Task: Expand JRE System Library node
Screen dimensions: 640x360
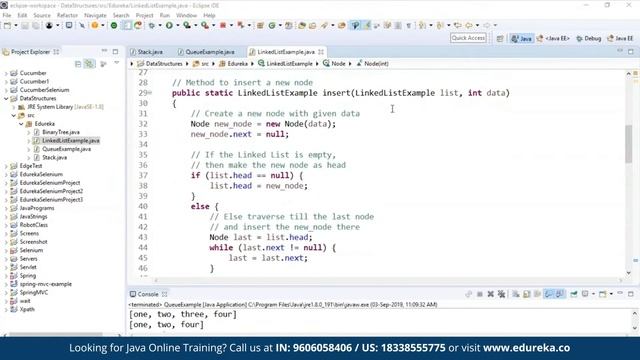Action: [13, 107]
